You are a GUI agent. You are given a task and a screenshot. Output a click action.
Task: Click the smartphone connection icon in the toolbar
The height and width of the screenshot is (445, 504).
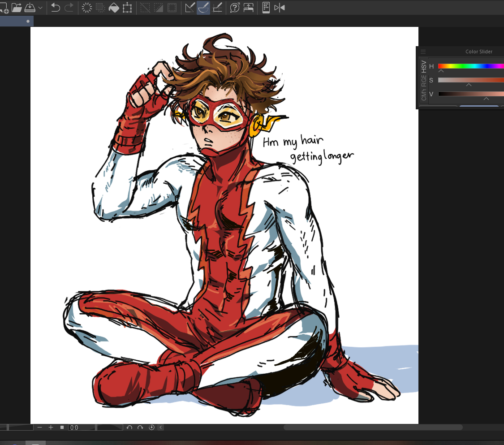pyautogui.click(x=266, y=8)
